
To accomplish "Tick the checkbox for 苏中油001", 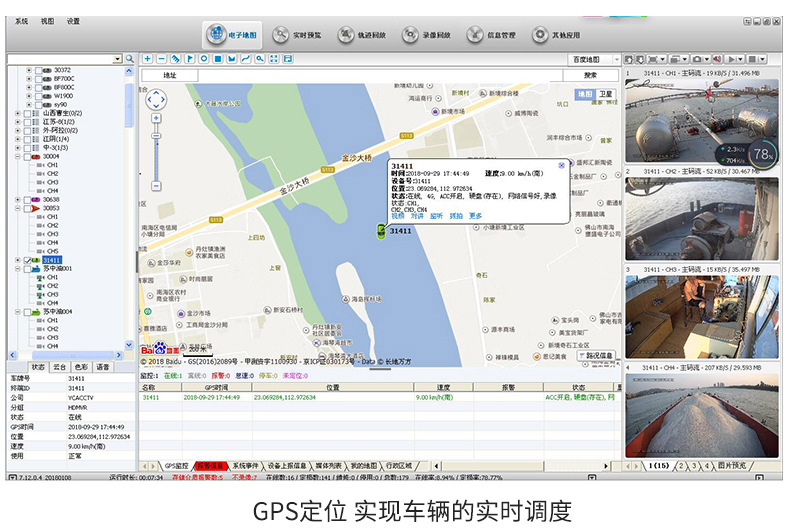I will [x=28, y=269].
